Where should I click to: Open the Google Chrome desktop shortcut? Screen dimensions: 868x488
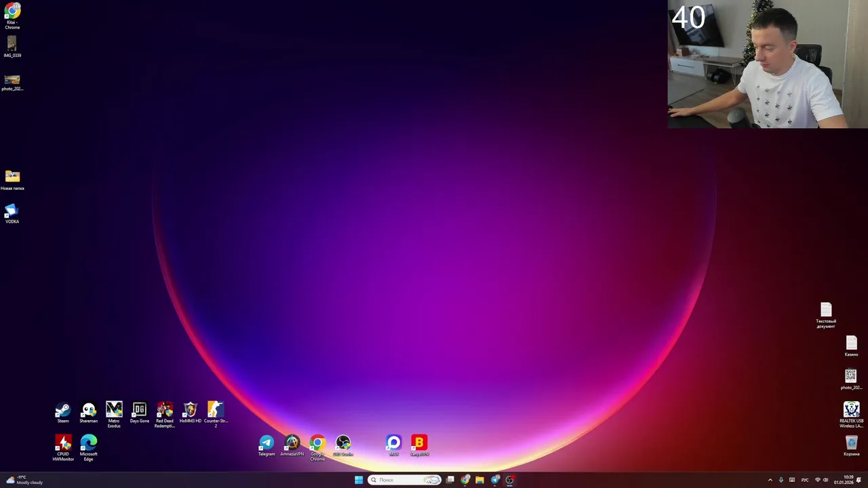coord(317,448)
